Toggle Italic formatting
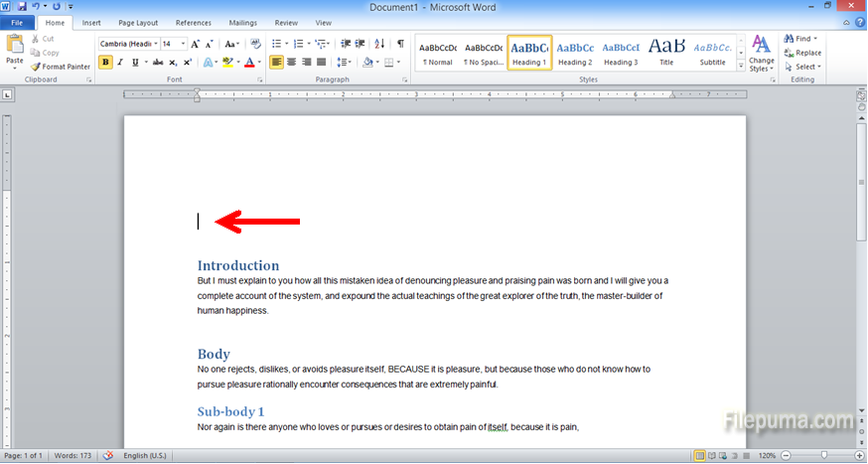Screen dimensions: 868x464 coord(120,62)
